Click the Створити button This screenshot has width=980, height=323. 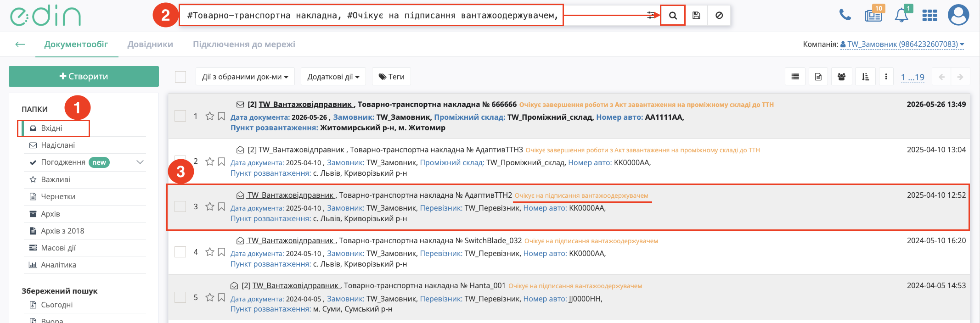coord(84,76)
